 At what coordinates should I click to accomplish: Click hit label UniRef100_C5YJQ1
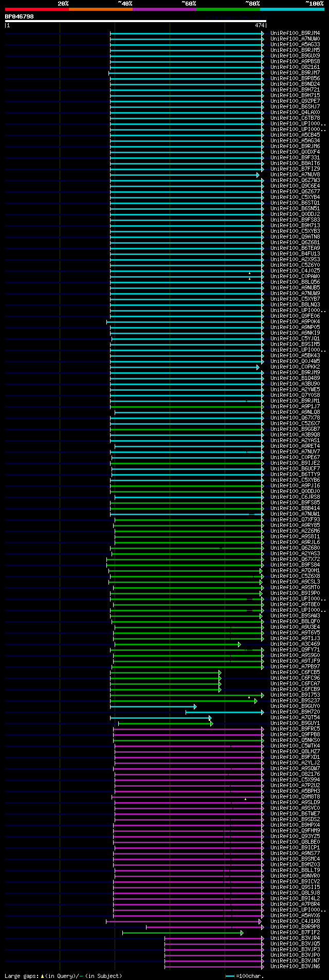295,339
